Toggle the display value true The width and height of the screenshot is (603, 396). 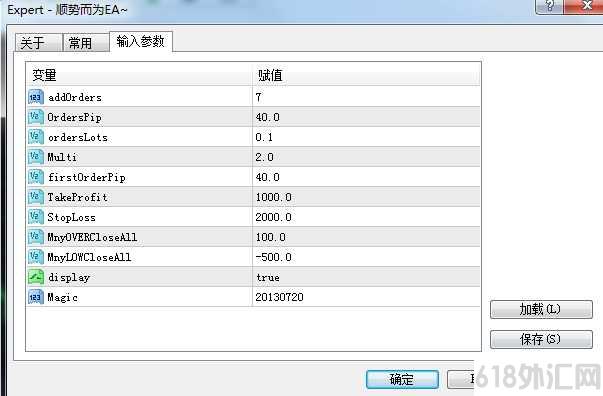coord(366,277)
